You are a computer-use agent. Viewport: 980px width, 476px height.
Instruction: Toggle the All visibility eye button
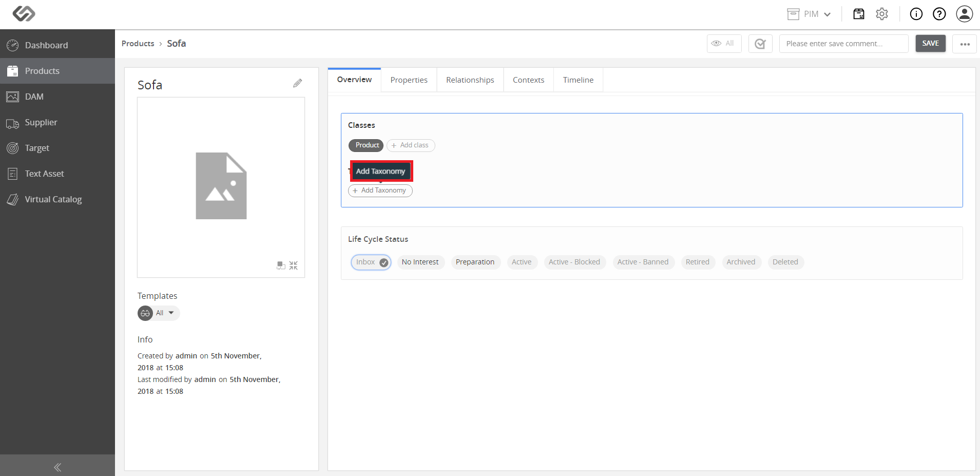tap(724, 44)
